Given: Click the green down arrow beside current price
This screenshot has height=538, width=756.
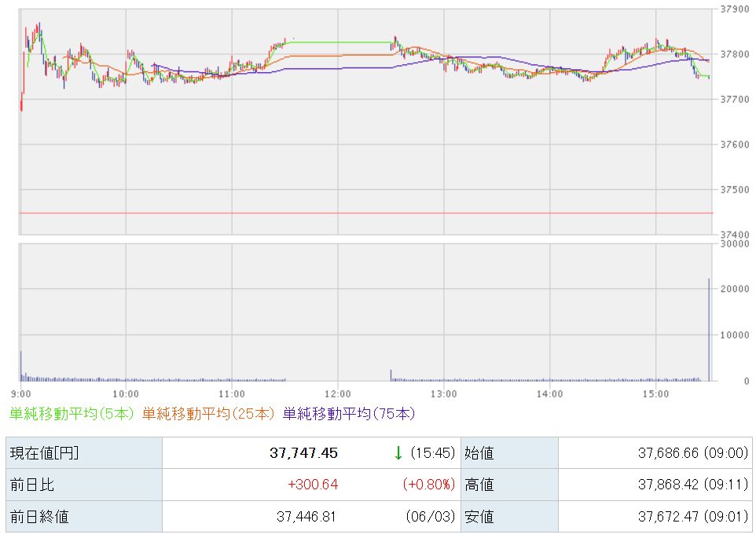Looking at the screenshot, I should 398,452.
